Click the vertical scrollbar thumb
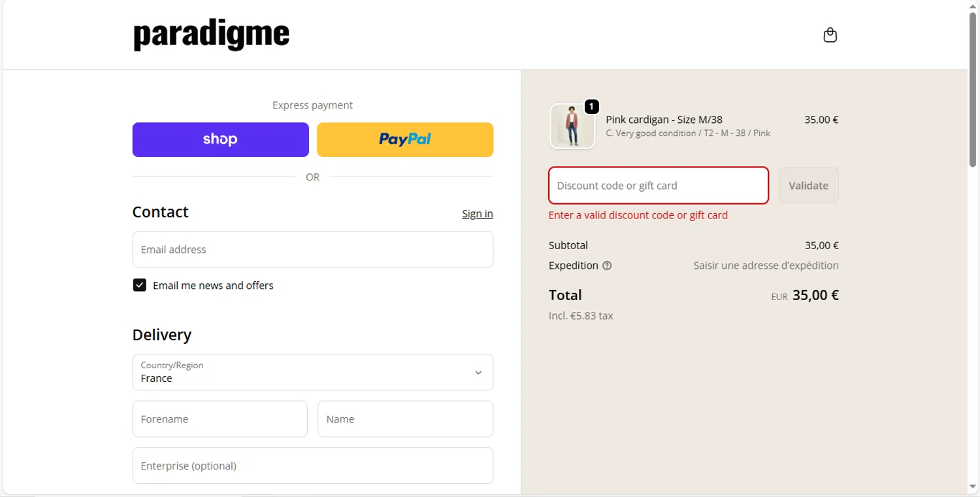Screen dimensions: 980x497 click(973, 89)
